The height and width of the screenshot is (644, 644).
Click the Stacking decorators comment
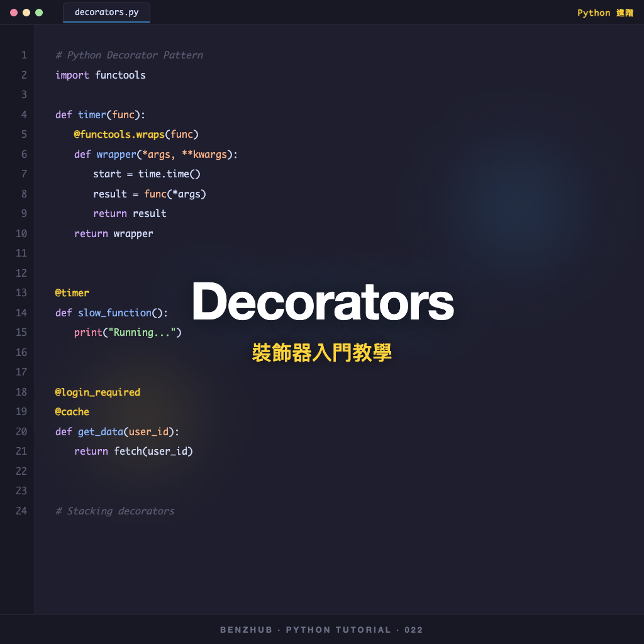(115, 511)
